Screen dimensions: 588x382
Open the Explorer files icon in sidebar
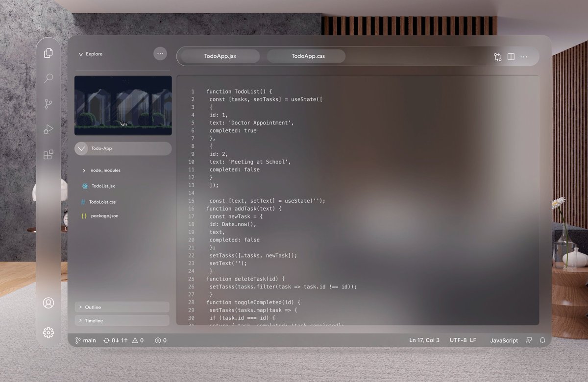pos(48,53)
